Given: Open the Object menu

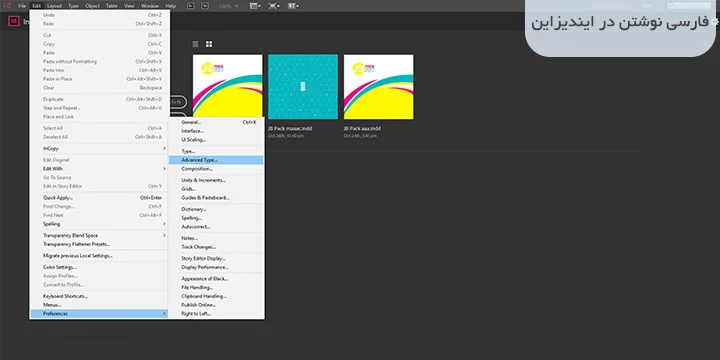Looking at the screenshot, I should [x=92, y=6].
